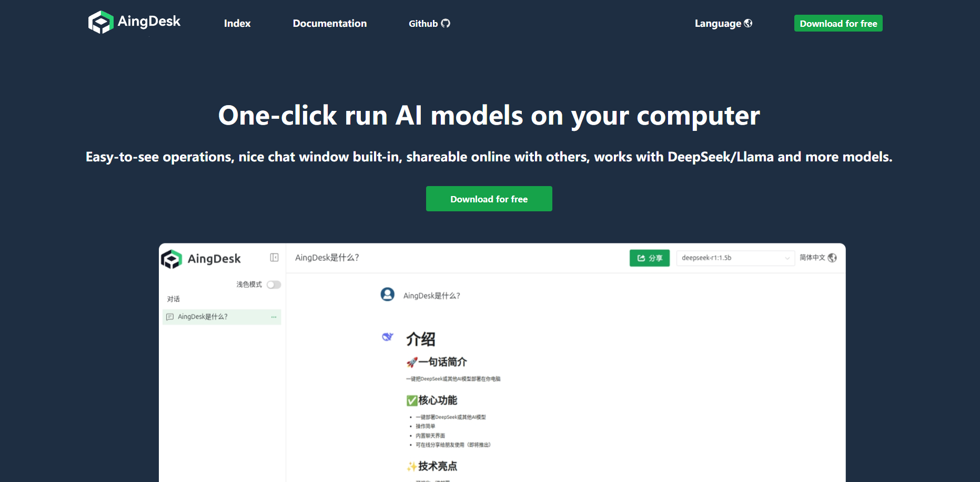Click the globe icon beside 简体中文
The height and width of the screenshot is (482, 980).
coord(832,258)
